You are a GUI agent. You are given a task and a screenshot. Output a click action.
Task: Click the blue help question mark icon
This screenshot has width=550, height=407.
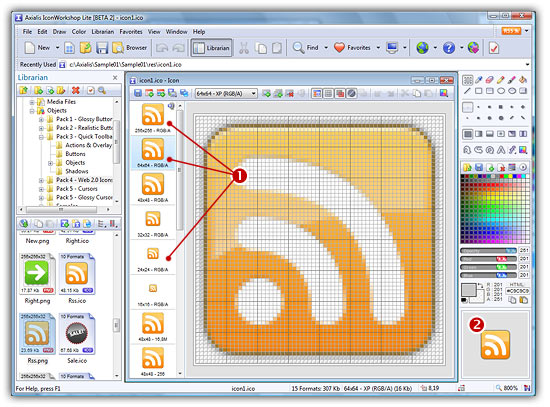coord(449,48)
